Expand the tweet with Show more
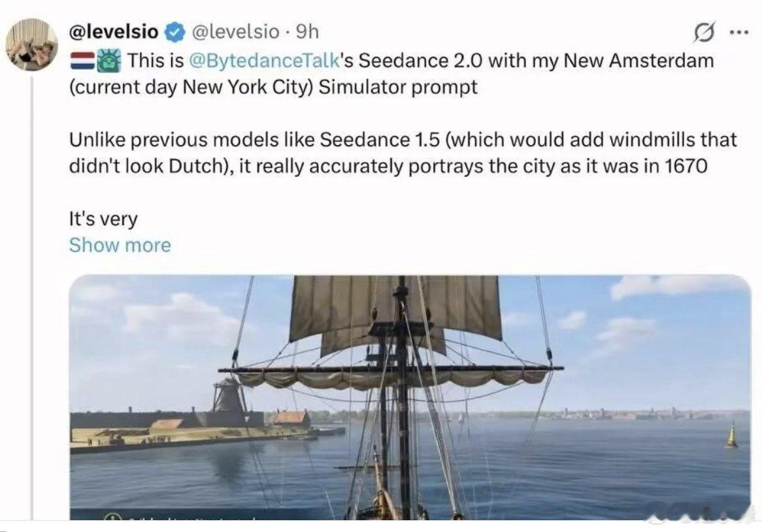Image resolution: width=762 pixels, height=532 pixels. click(x=120, y=245)
